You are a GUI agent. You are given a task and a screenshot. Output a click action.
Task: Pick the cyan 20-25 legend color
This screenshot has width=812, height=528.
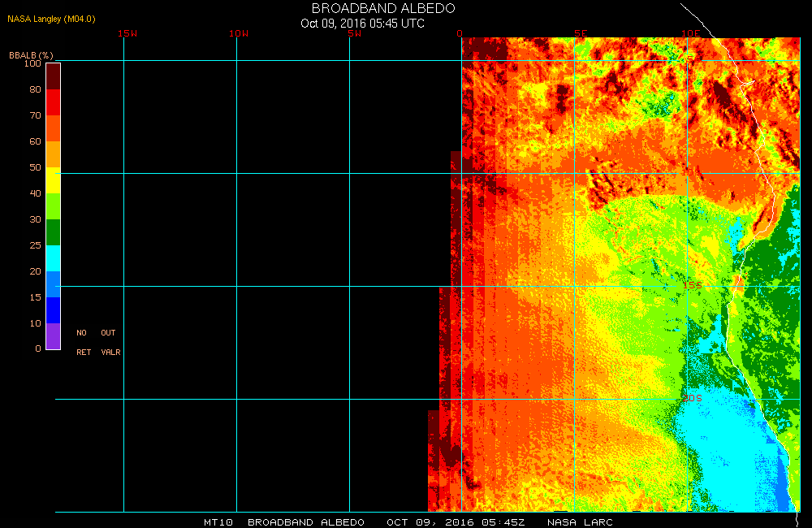[54, 258]
